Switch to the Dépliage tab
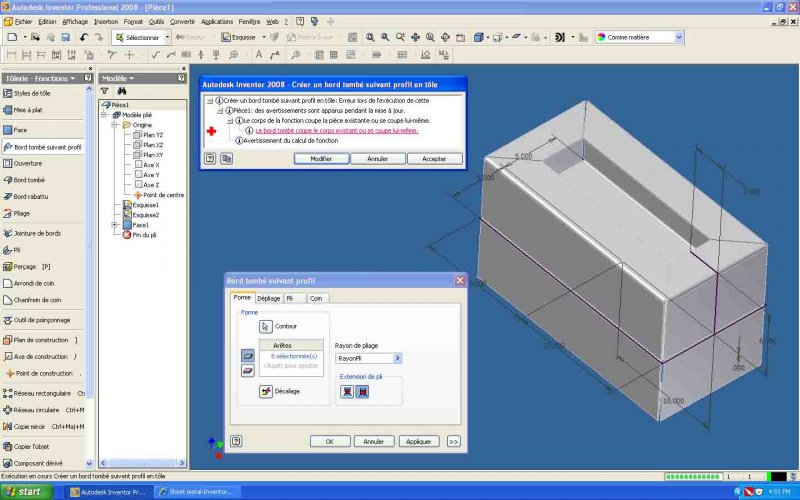The image size is (800, 500). pos(268,298)
